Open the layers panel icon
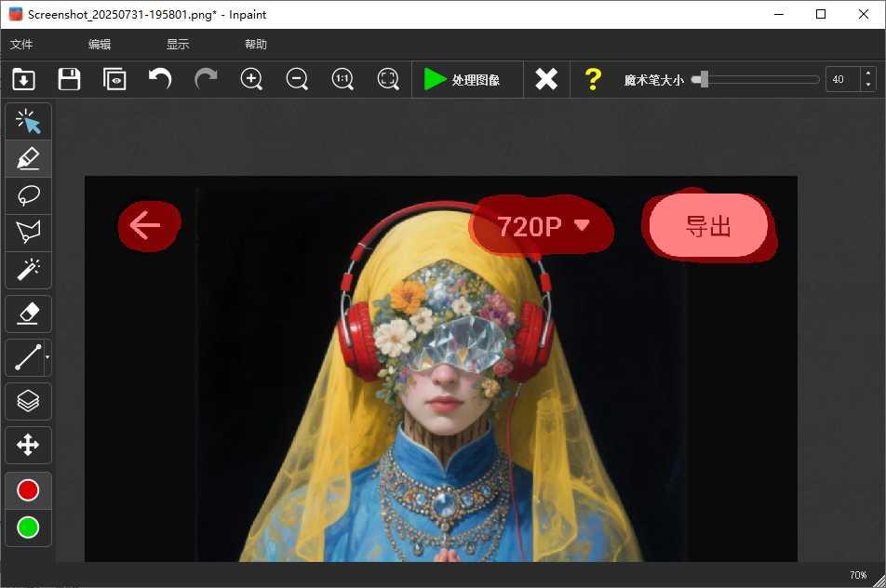The image size is (886, 588). click(28, 401)
